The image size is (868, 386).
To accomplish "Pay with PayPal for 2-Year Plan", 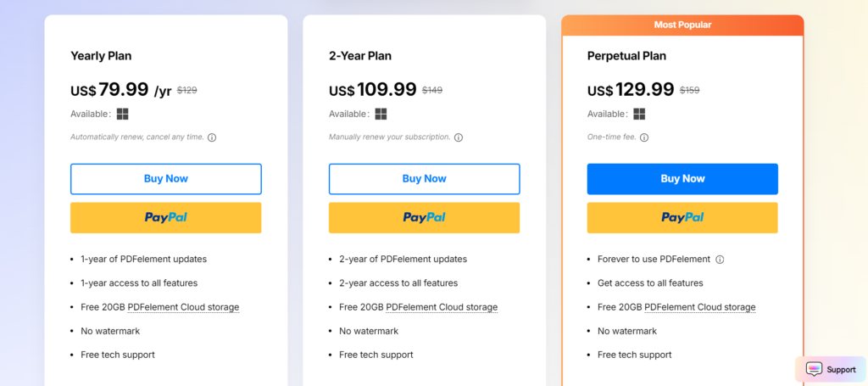I will [x=424, y=217].
